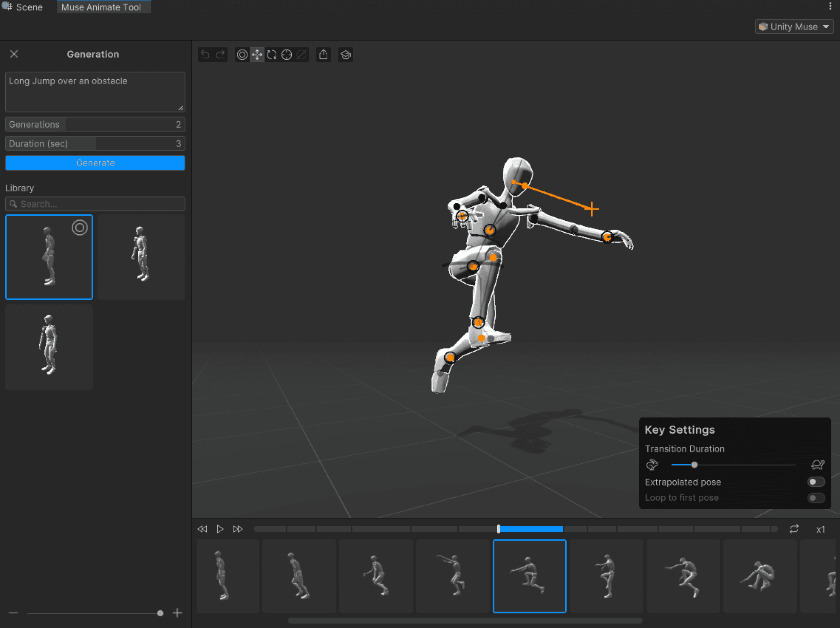Click the Scene tab label
This screenshot has width=840, height=628.
[29, 6]
